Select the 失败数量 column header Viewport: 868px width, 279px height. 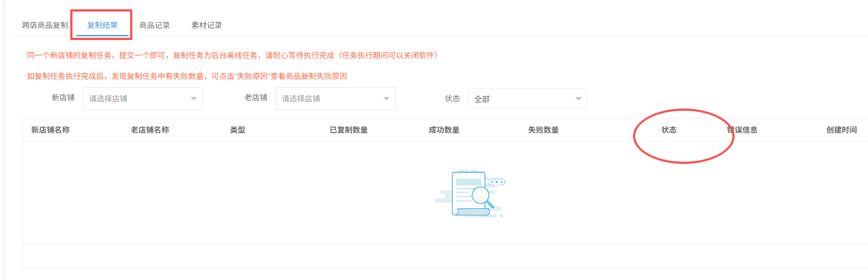click(544, 130)
